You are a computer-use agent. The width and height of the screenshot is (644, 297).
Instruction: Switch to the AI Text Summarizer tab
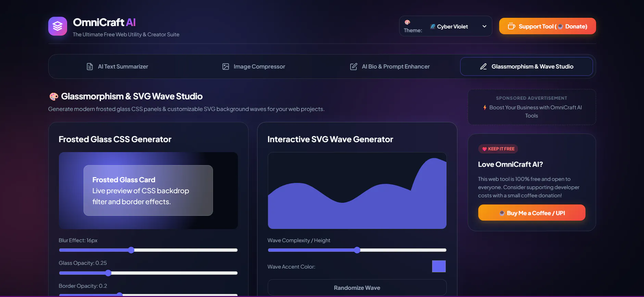(117, 66)
